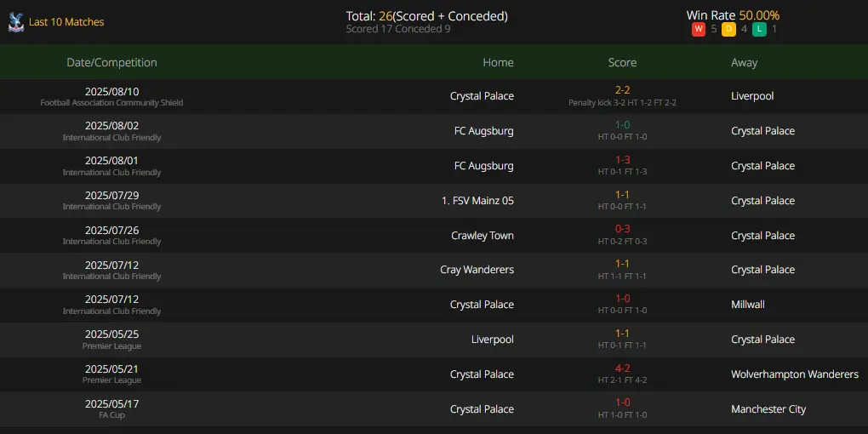
Task: Open the Last 10 Matches heading
Action: point(66,22)
